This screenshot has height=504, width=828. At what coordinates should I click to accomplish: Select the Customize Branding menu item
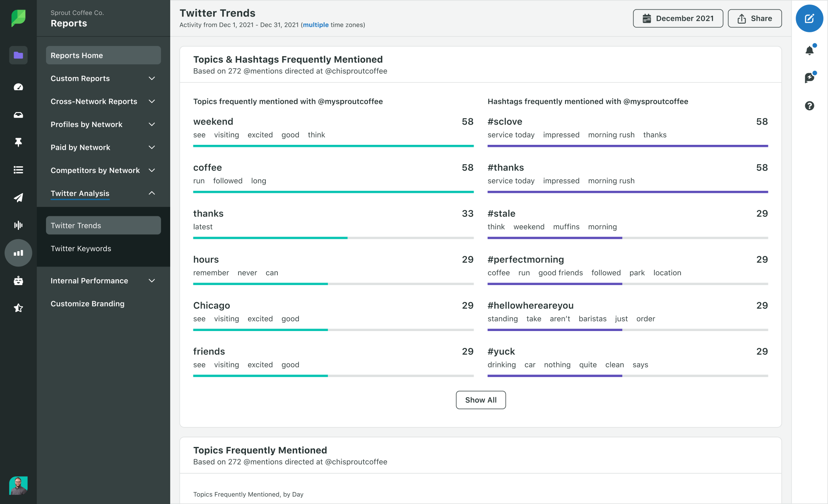click(87, 303)
